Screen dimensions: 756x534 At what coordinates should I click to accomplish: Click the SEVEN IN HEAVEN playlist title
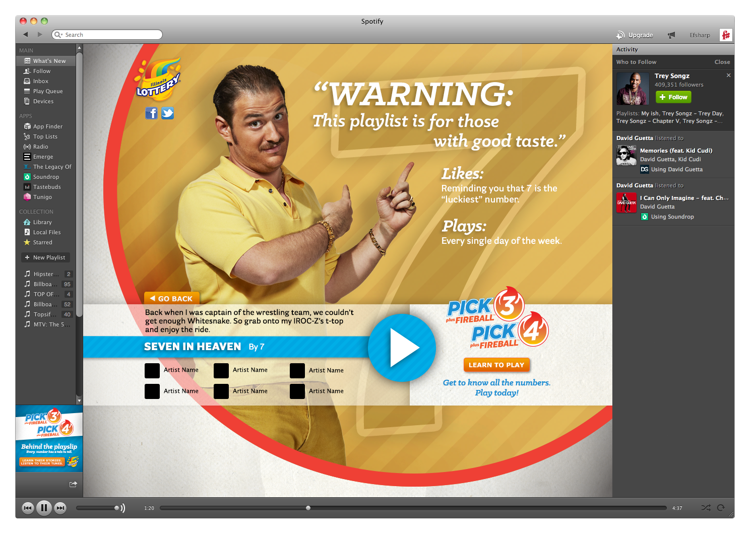(x=193, y=347)
